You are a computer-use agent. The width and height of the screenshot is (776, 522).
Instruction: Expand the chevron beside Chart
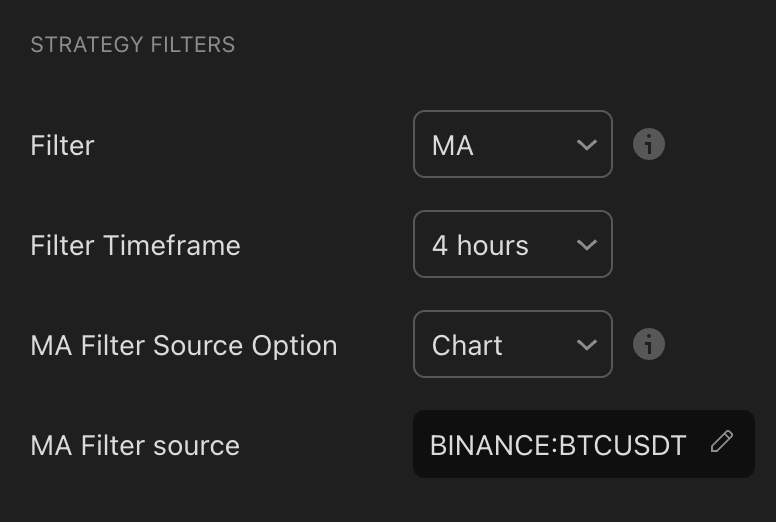pos(587,345)
